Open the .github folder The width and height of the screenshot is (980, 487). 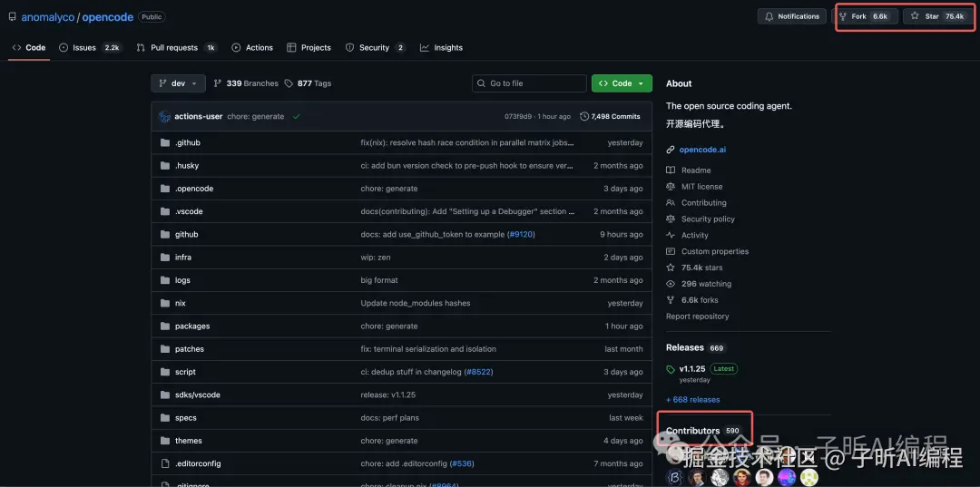point(188,142)
